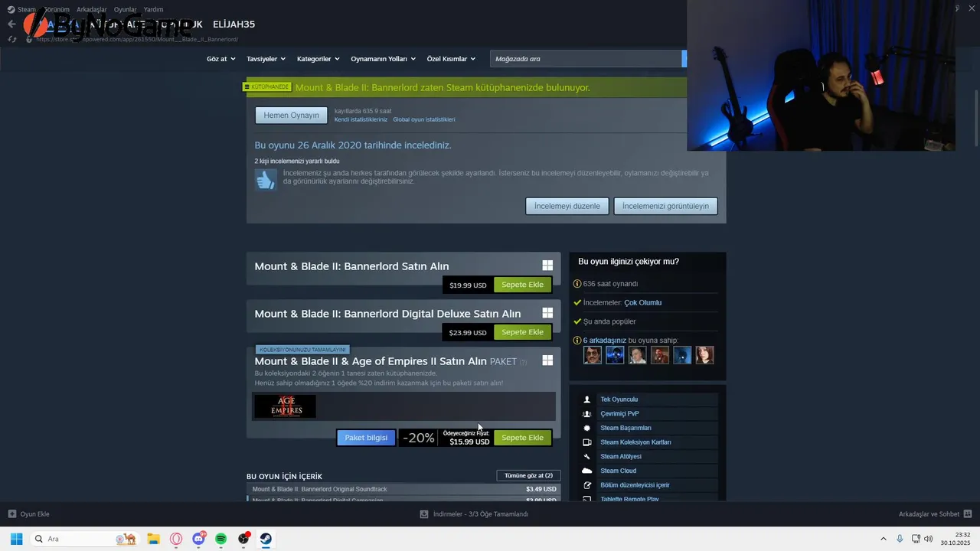The height and width of the screenshot is (551, 980).
Task: Click the Hemen Oynayın button
Action: pyautogui.click(x=291, y=116)
